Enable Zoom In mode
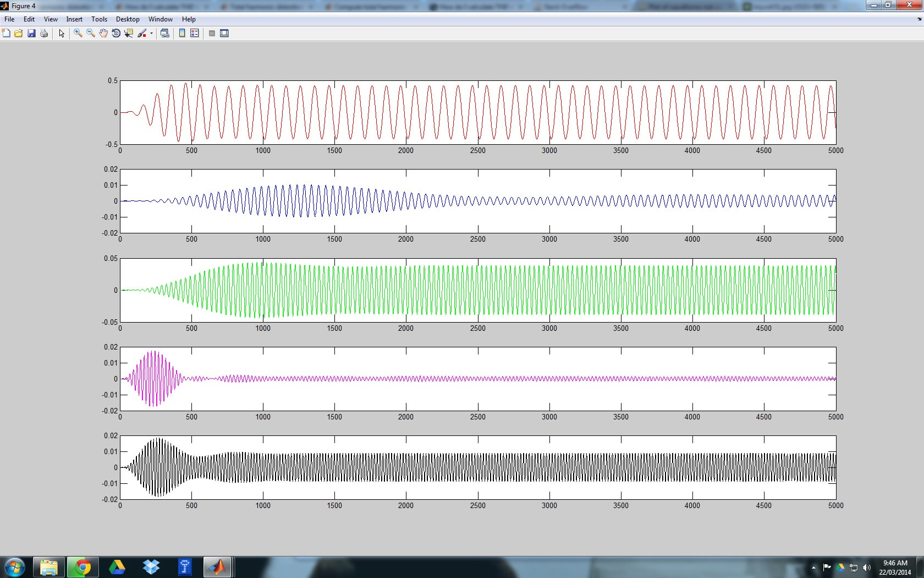Image resolution: width=924 pixels, height=578 pixels. click(x=77, y=33)
